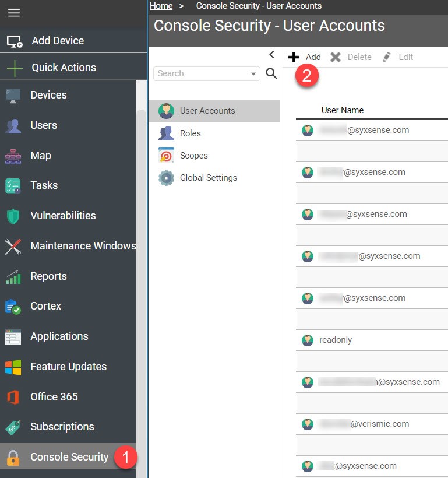Select User Accounts tree item

point(214,111)
